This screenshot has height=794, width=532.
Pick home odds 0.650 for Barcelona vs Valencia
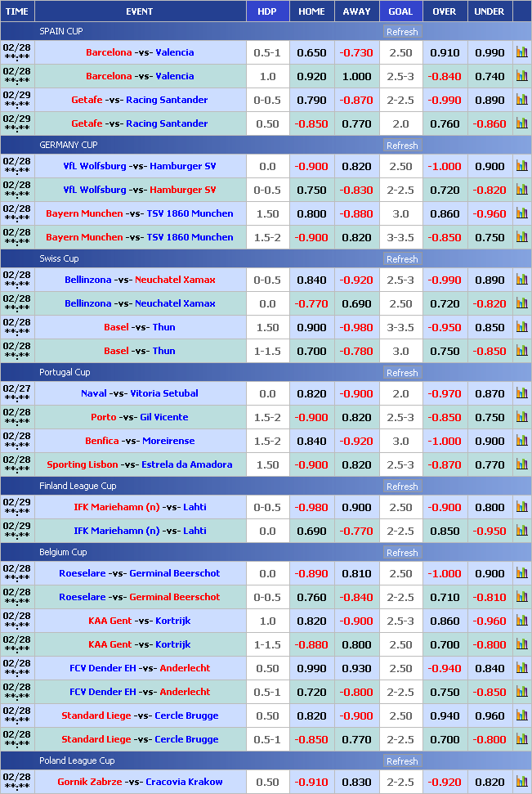(311, 52)
